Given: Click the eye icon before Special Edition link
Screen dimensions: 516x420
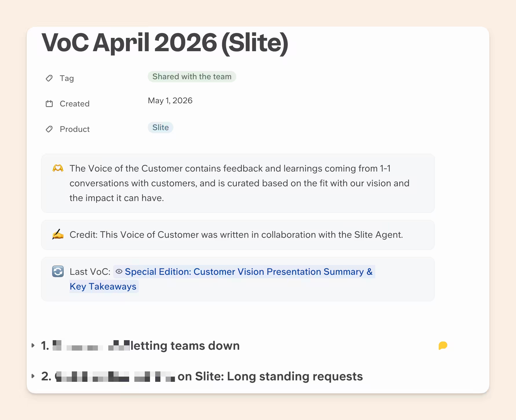Looking at the screenshot, I should [119, 271].
